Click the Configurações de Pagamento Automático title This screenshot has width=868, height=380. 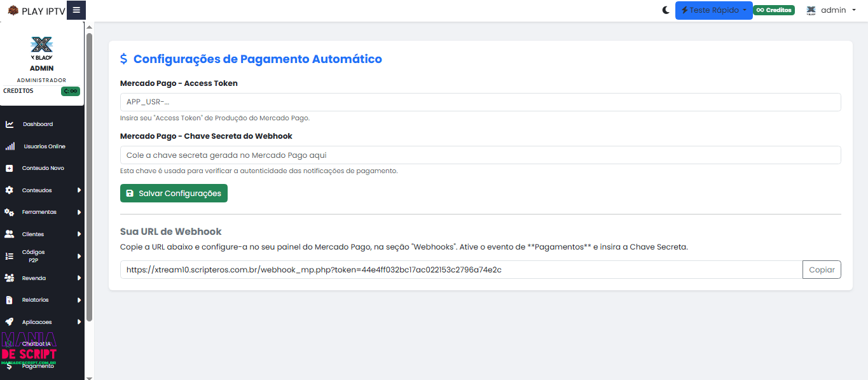pos(258,59)
